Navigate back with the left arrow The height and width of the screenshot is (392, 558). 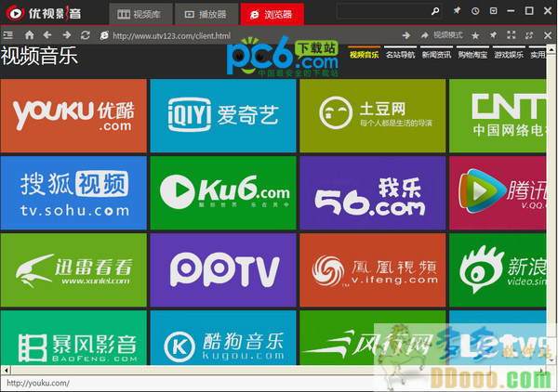[x=47, y=35]
